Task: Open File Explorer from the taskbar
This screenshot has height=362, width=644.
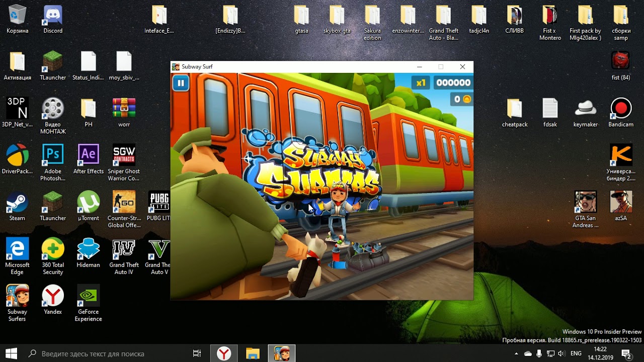Action: [x=253, y=353]
